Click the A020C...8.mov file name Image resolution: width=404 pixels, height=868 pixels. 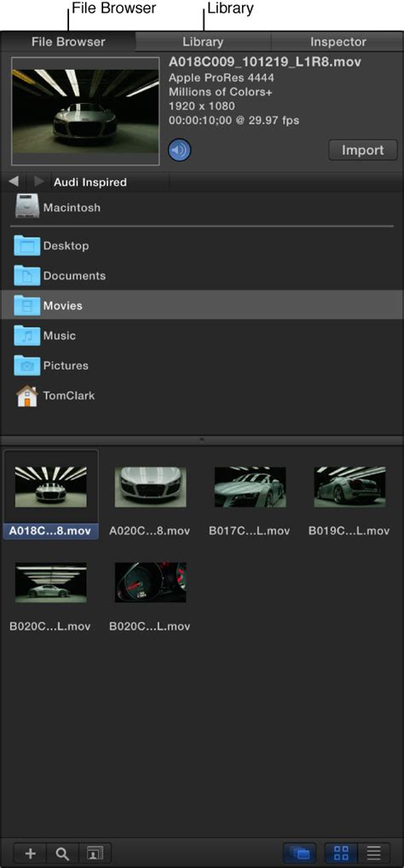[150, 531]
